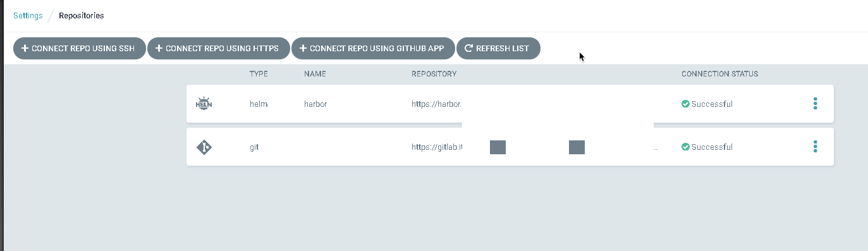
Task: Refresh the repository list
Action: (x=498, y=49)
